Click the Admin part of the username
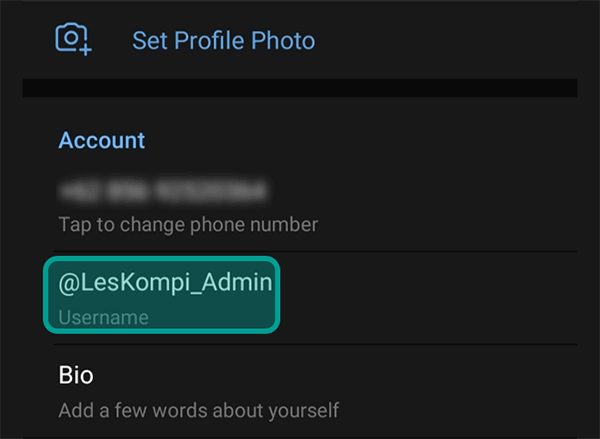This screenshot has height=439, width=600. 236,282
